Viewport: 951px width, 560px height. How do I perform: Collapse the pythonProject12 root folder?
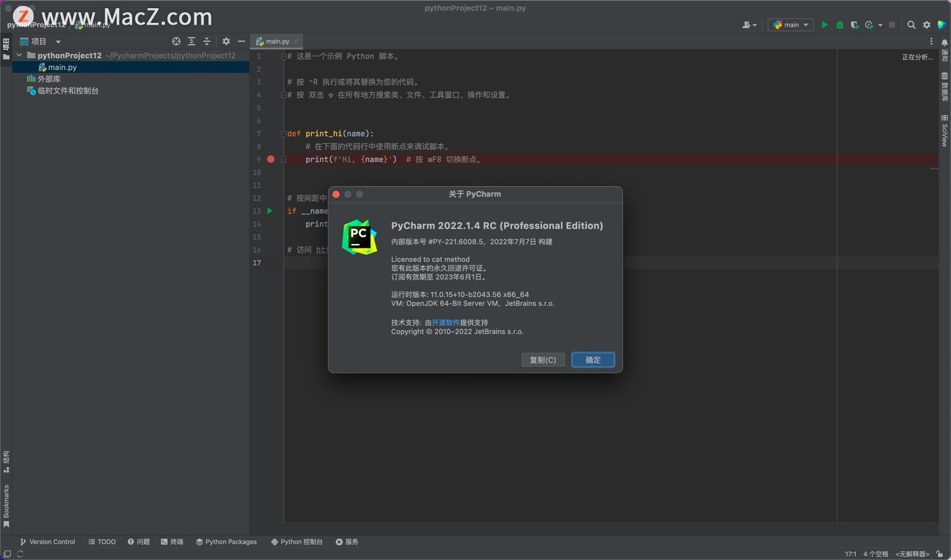(19, 55)
